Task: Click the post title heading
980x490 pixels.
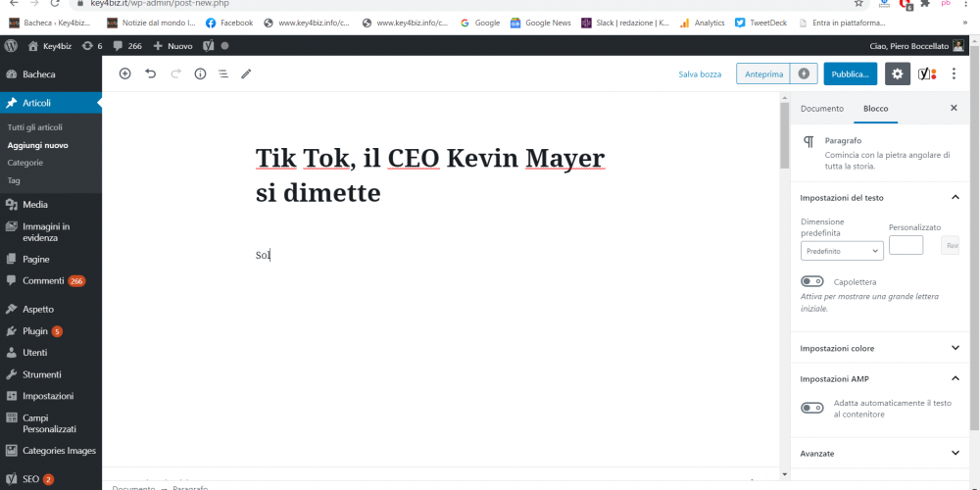Action: (x=430, y=175)
